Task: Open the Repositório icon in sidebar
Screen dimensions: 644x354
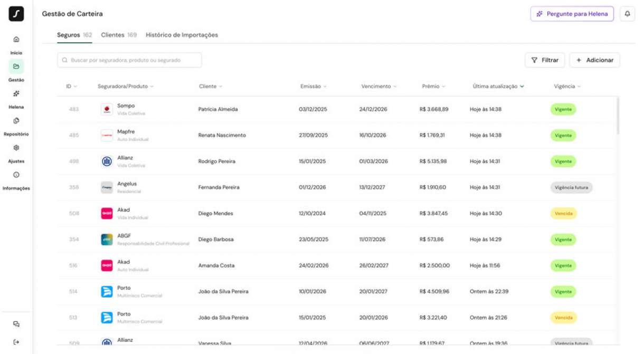Action: [16, 121]
